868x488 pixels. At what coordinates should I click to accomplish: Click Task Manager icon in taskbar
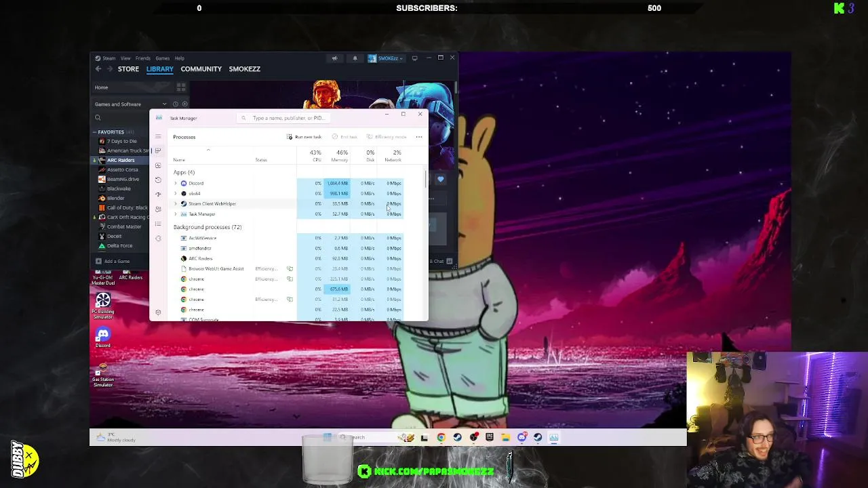[554, 437]
